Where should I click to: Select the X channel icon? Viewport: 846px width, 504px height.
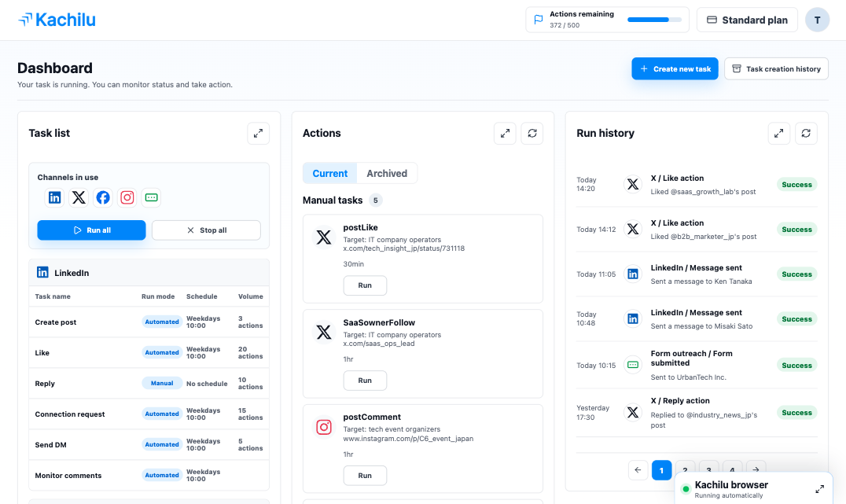click(79, 197)
